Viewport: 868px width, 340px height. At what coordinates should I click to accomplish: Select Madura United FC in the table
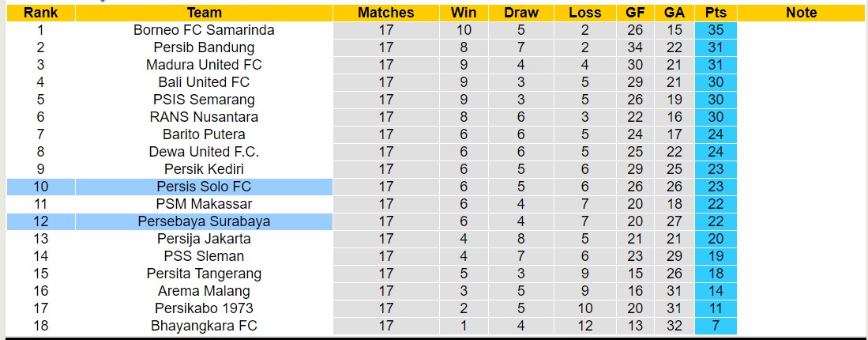204,65
